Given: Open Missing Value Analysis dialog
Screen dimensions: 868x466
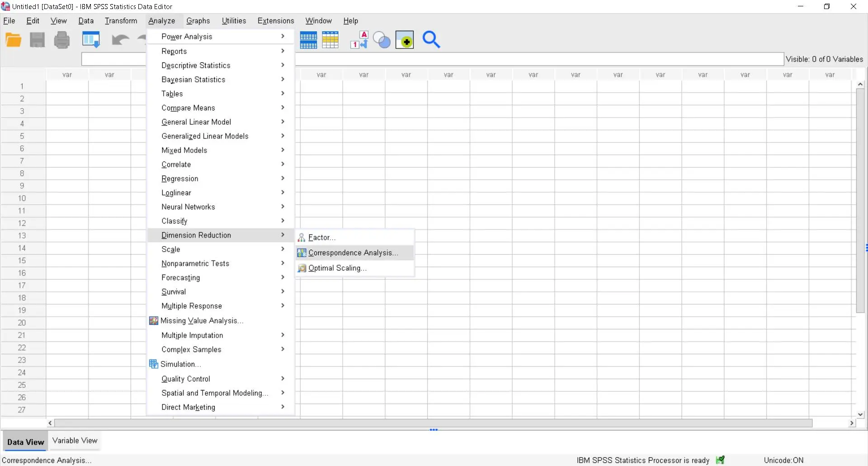Looking at the screenshot, I should [202, 321].
